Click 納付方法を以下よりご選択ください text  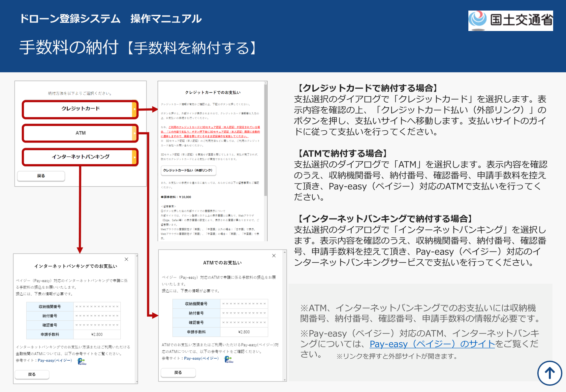80,93
